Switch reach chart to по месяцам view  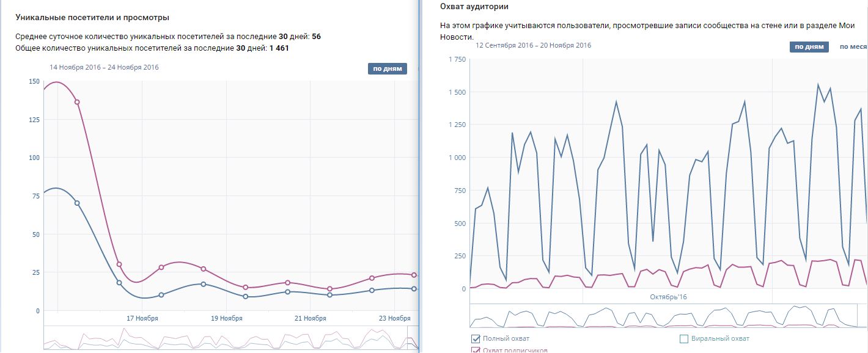pyautogui.click(x=853, y=47)
